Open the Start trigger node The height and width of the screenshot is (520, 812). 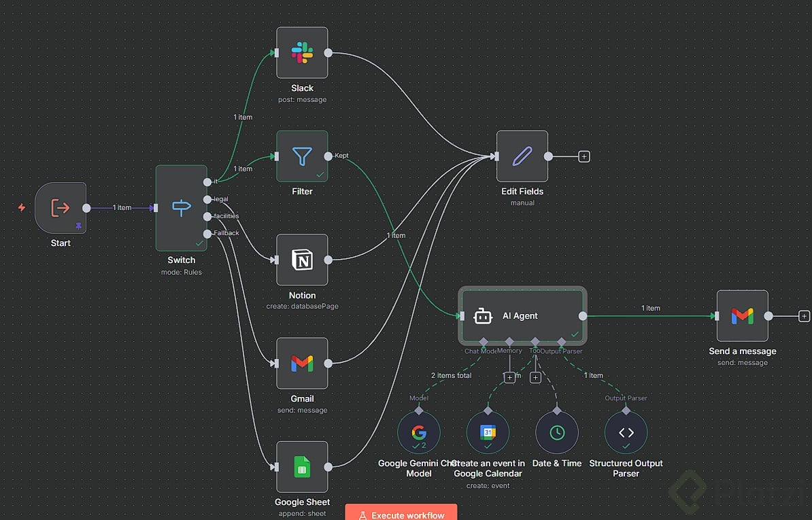[61, 207]
